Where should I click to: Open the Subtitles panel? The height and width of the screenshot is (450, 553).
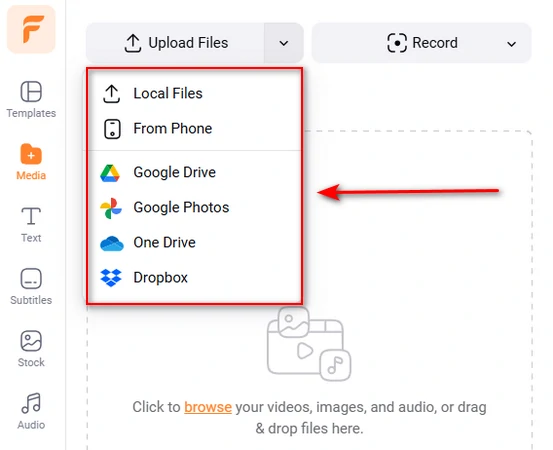pyautogui.click(x=31, y=286)
